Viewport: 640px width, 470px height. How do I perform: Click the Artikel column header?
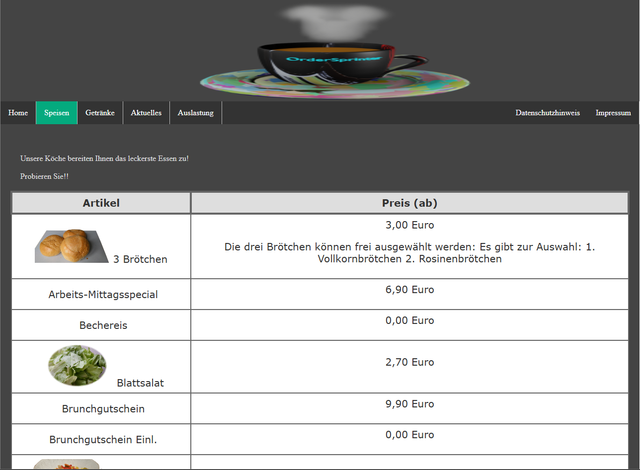click(101, 203)
